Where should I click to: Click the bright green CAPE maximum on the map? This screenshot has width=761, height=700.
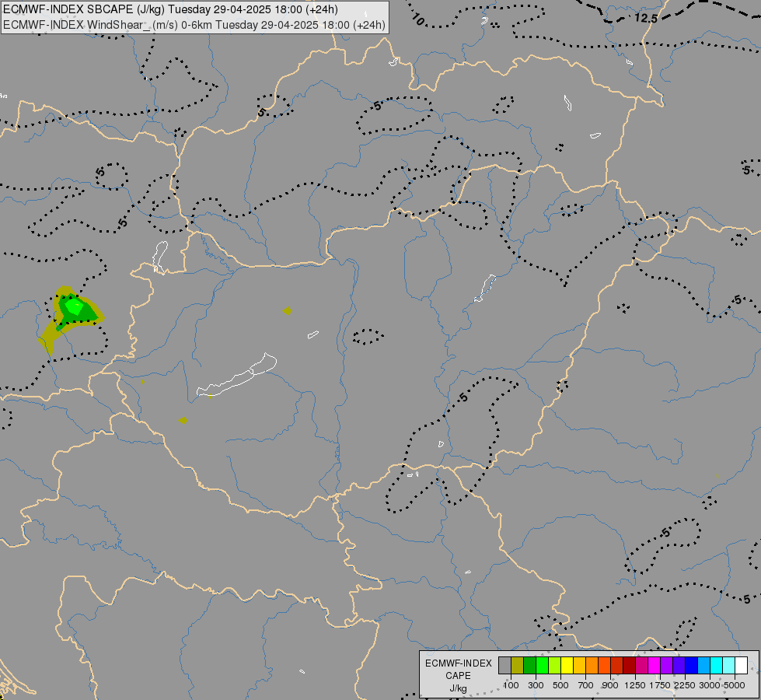[x=75, y=306]
